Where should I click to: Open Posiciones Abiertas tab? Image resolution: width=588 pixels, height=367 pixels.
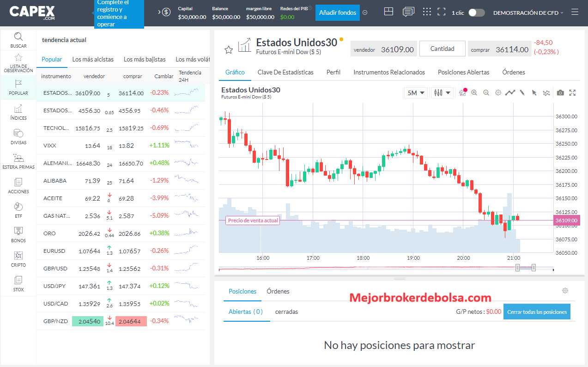coord(464,72)
